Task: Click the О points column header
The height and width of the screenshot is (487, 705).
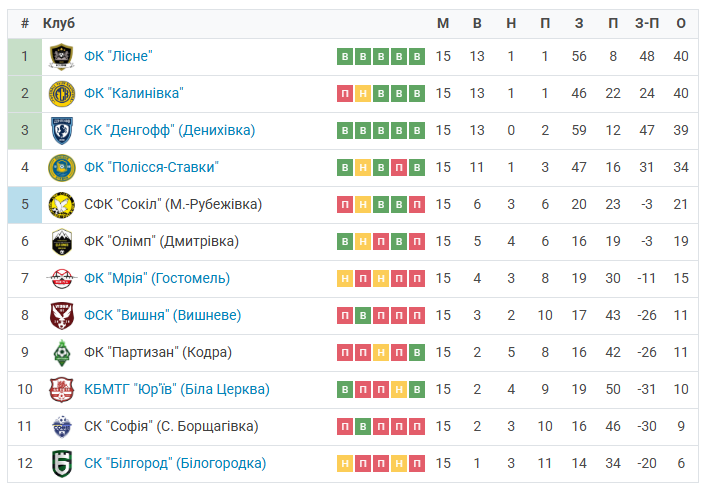Action: (681, 23)
